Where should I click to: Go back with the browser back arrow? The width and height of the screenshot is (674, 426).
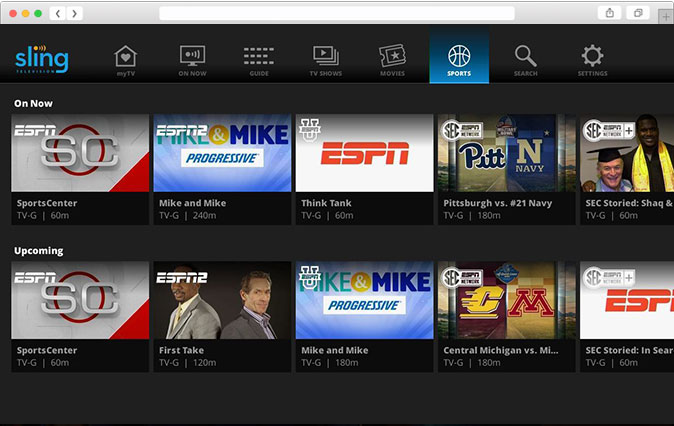(58, 14)
